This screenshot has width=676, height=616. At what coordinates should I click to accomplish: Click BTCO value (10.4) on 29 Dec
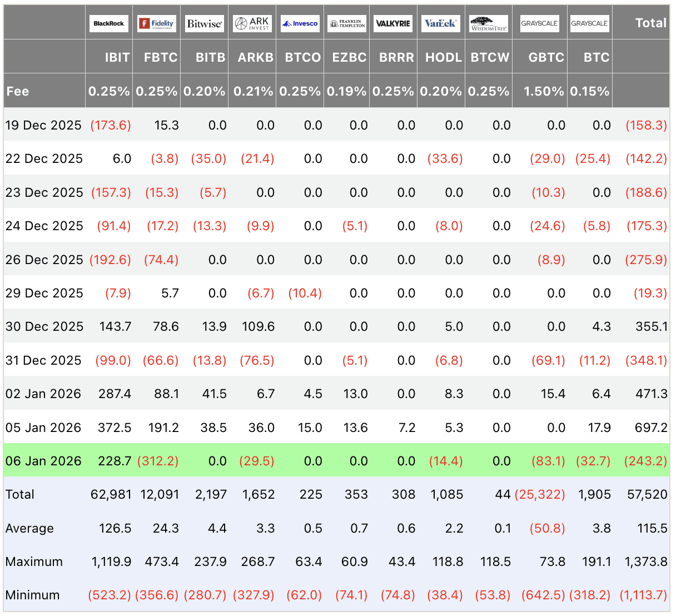coord(305,293)
